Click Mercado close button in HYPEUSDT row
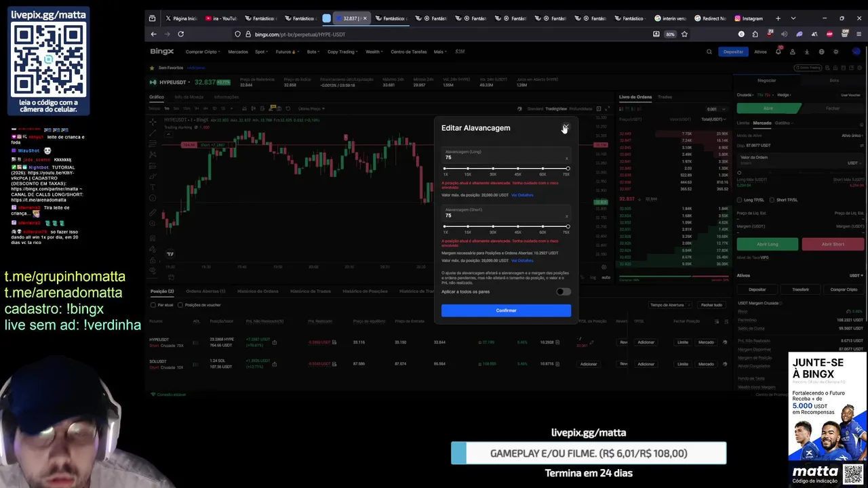868x488 pixels. pyautogui.click(x=706, y=342)
